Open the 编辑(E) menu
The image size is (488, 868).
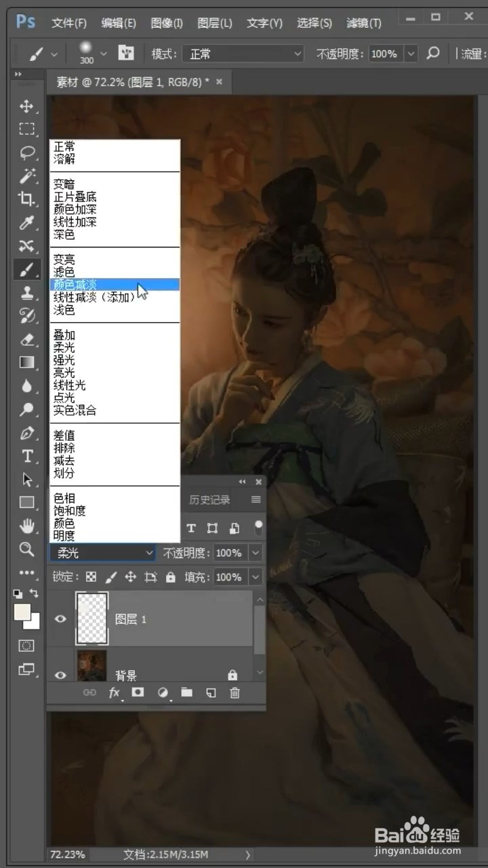[x=119, y=23]
